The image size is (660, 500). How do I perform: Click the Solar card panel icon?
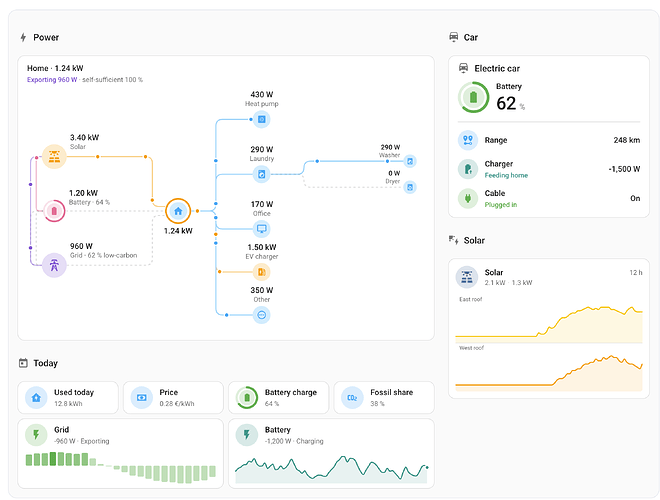click(x=467, y=277)
